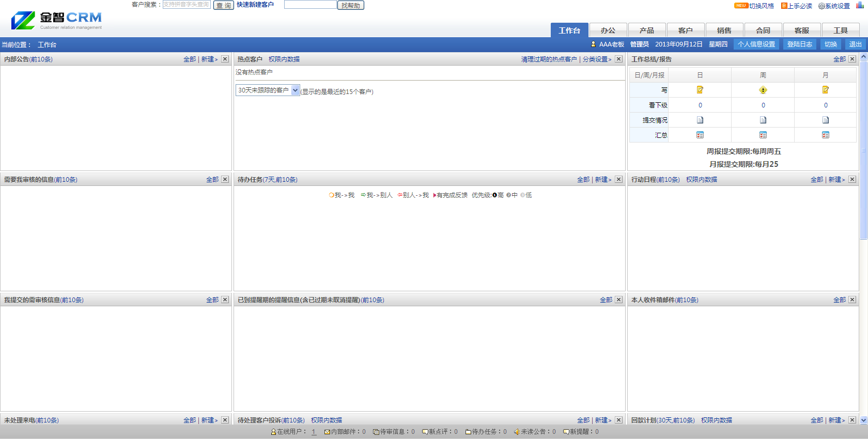Screen dimensions: 868x439
Task: Close the 我提交的需审核信息 panel
Action: pyautogui.click(x=225, y=300)
